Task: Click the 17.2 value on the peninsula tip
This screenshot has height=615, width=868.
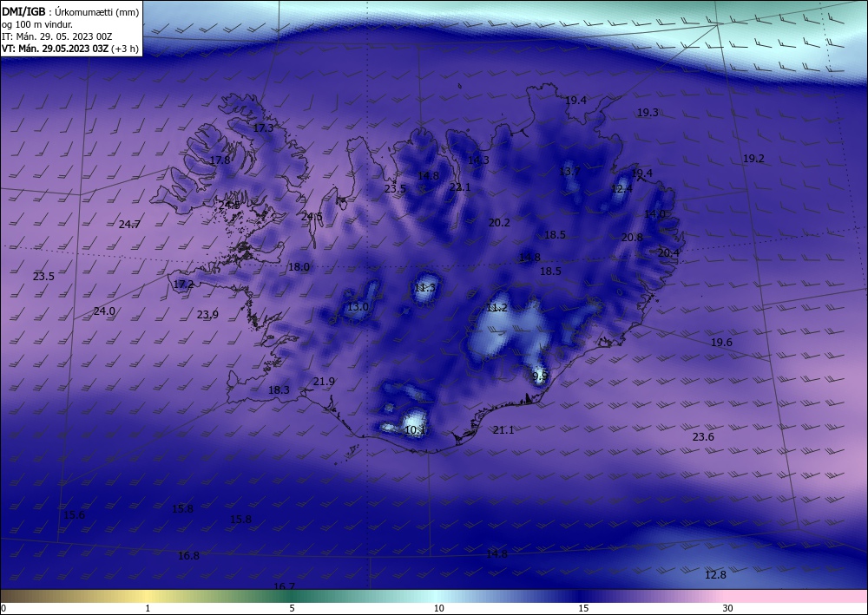Action: tap(184, 285)
